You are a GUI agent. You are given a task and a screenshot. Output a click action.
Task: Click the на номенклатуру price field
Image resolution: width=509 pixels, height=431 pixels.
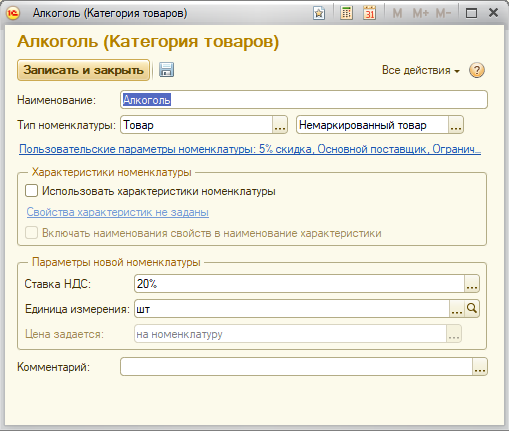(291, 334)
